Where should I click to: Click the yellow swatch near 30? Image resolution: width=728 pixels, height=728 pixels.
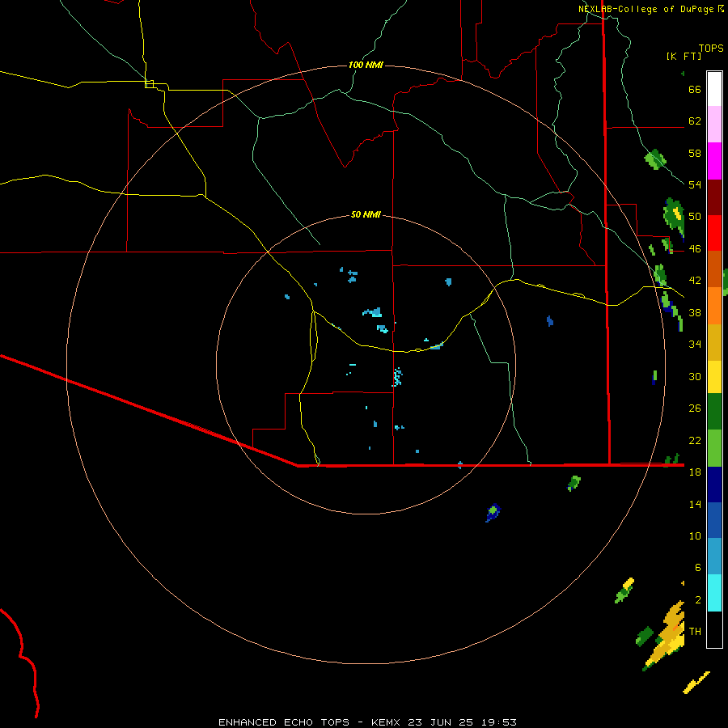[714, 377]
